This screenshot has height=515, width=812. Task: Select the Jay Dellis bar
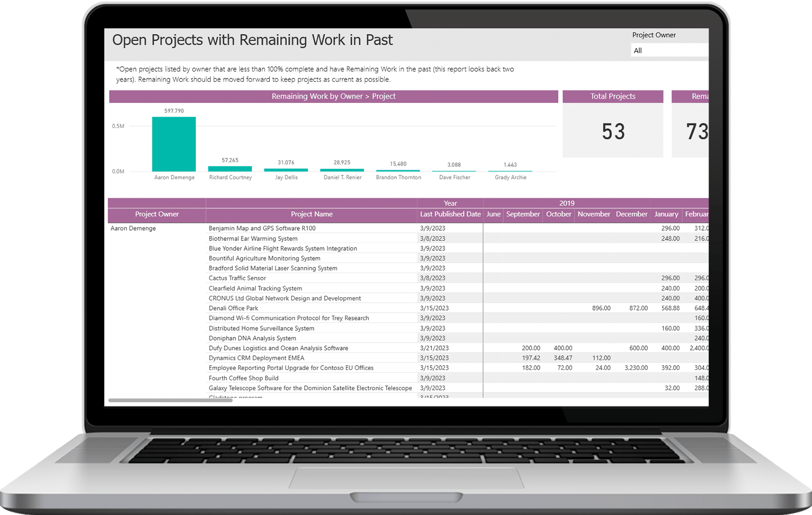286,170
